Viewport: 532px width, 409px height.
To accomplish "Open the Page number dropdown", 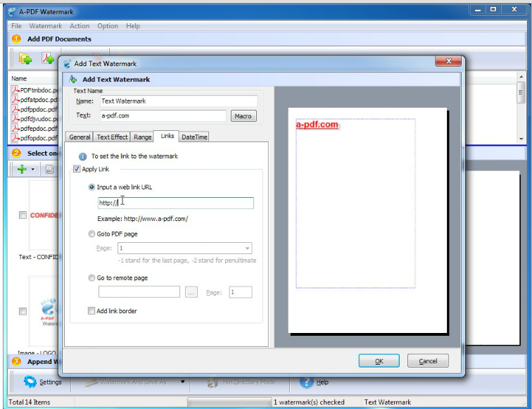I will 247,248.
